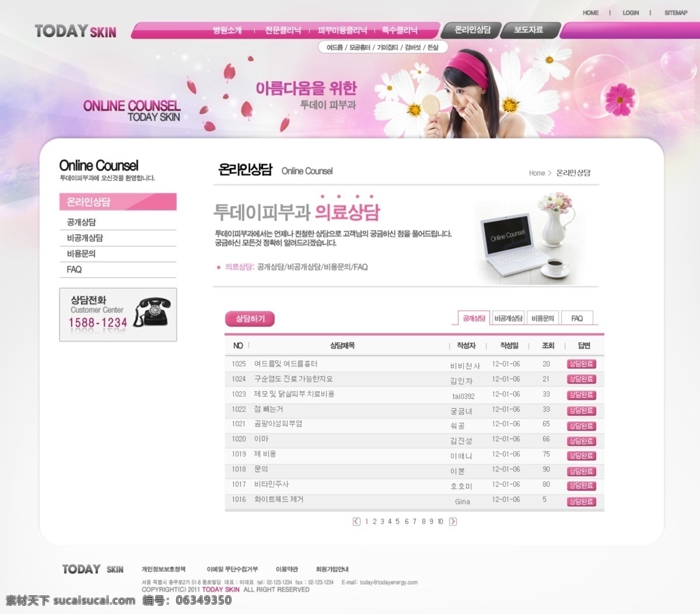Open 이용약관 footer link
The height and width of the screenshot is (614, 700).
click(287, 569)
